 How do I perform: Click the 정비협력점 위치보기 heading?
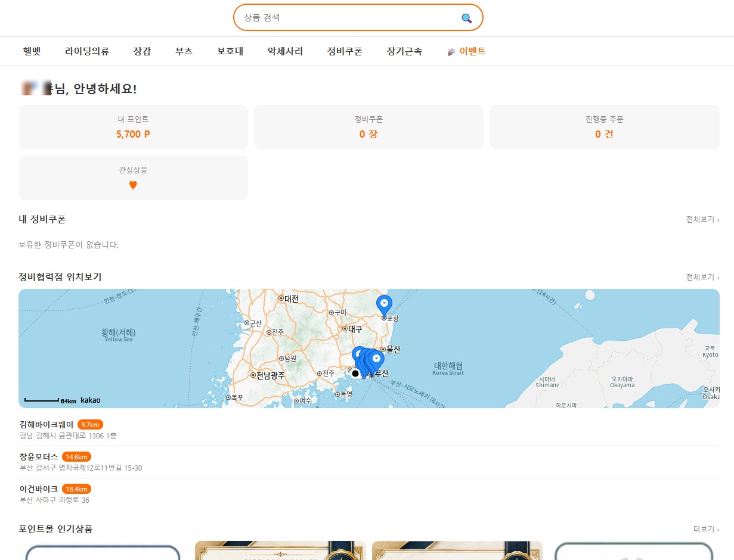coord(60,277)
